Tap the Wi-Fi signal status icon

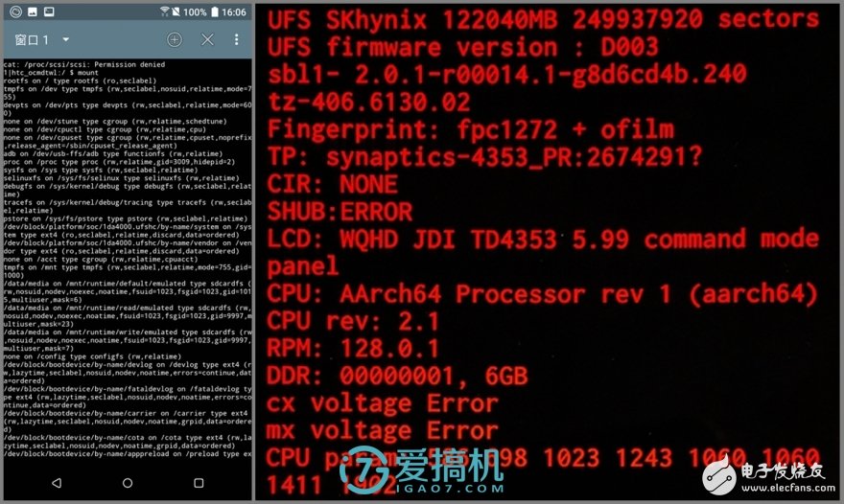165,11
